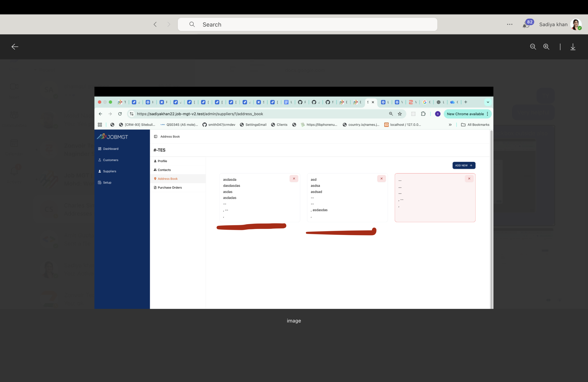
Task: Click the Chrome tab list dropdown arrow
Action: pyautogui.click(x=488, y=102)
